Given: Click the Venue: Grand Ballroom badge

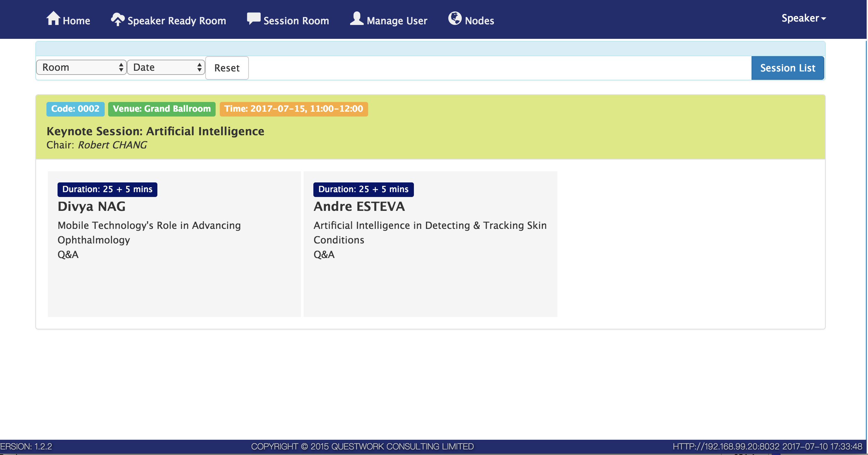Looking at the screenshot, I should (x=162, y=109).
